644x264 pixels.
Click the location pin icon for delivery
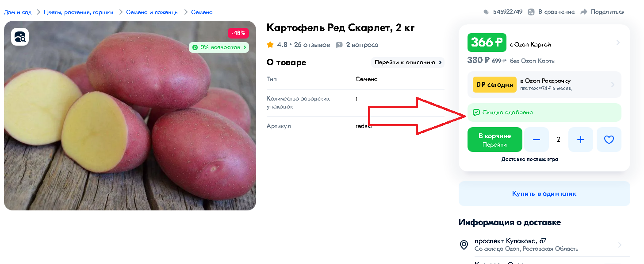click(x=464, y=245)
